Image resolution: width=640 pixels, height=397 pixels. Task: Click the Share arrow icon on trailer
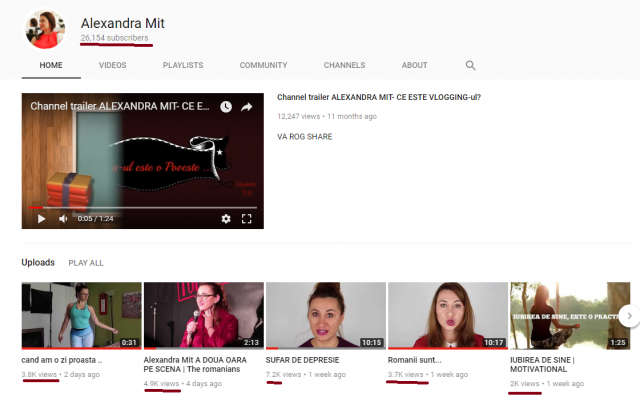(247, 107)
